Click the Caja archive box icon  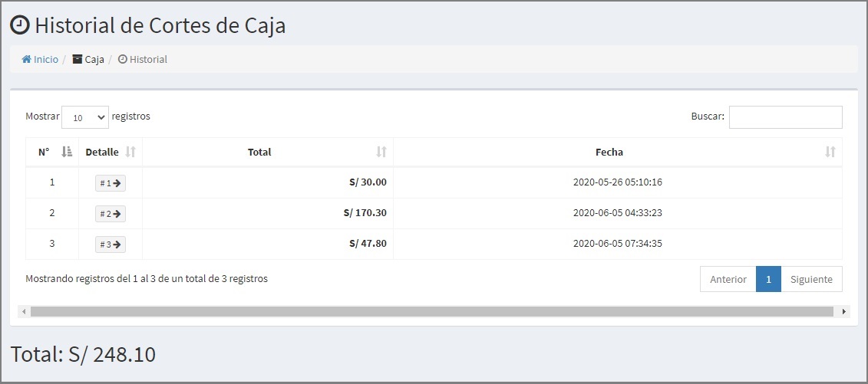78,59
